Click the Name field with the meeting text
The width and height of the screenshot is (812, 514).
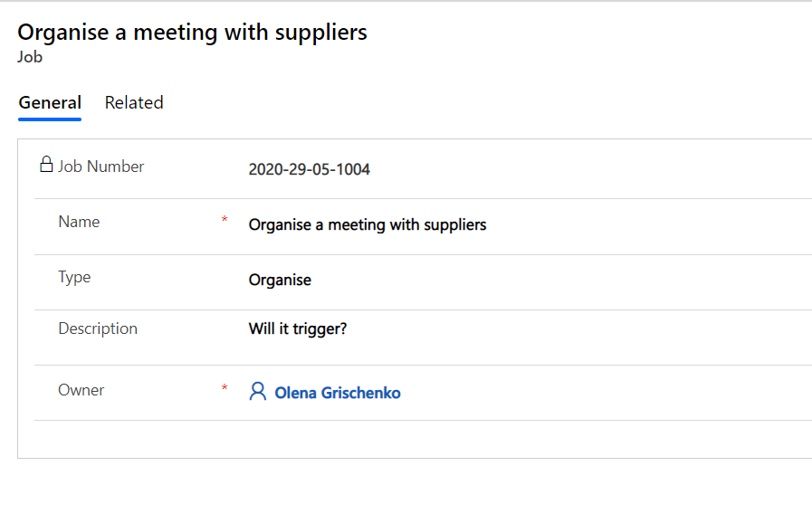tap(368, 224)
